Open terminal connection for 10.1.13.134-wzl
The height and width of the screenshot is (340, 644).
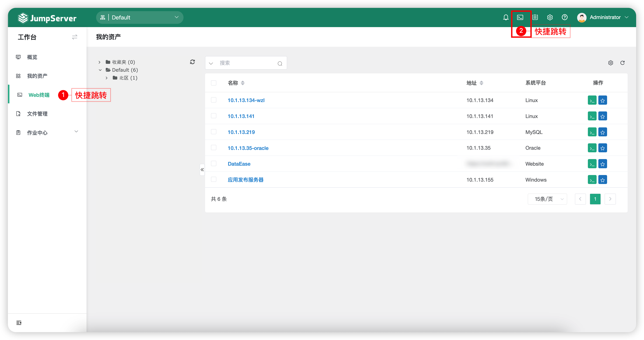tap(592, 100)
